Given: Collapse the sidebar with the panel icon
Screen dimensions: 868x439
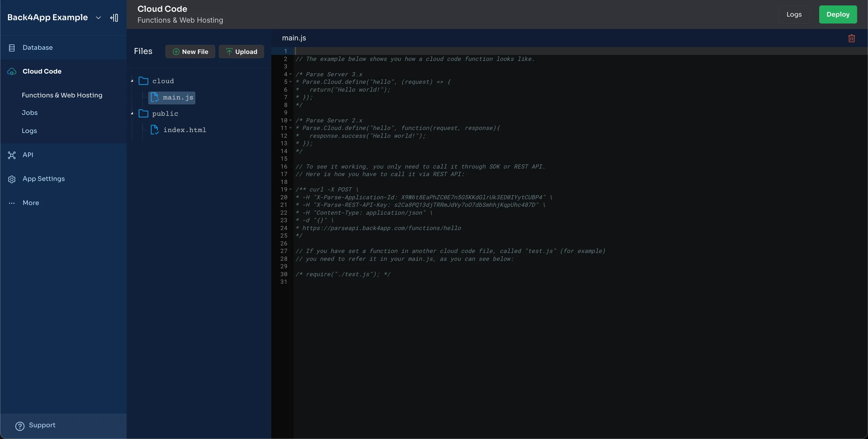Looking at the screenshot, I should click(x=114, y=17).
